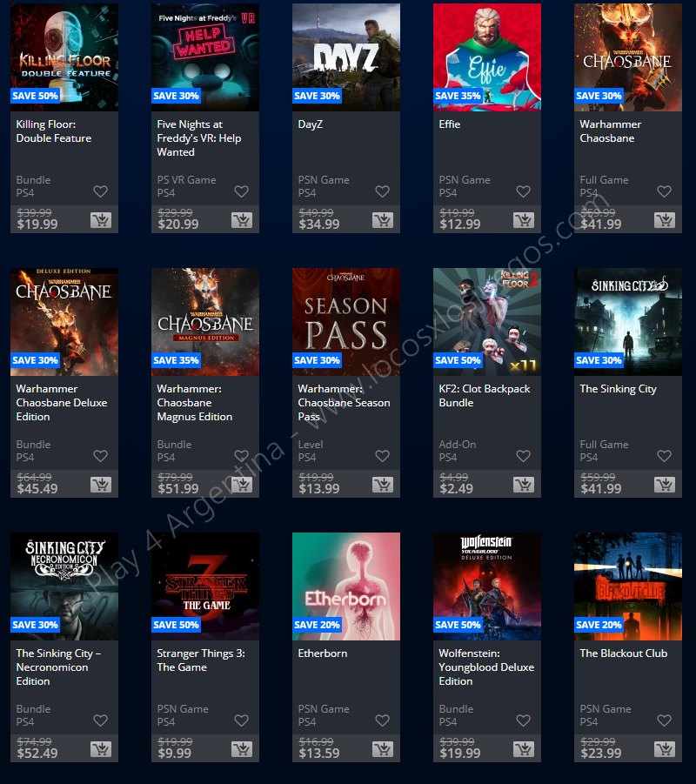Screen dimensions: 696x784
Task: Add DayZ to the shopping cart
Action: tap(383, 220)
